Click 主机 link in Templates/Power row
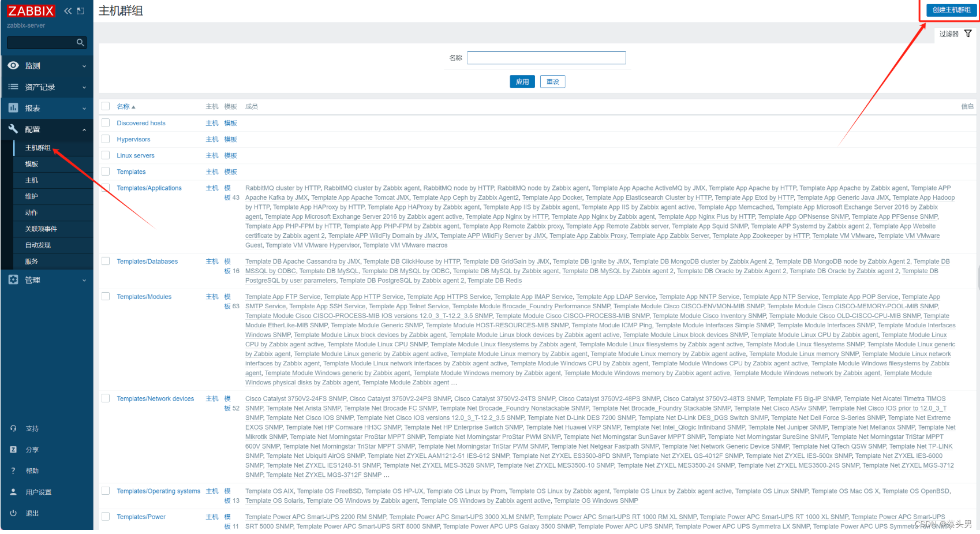The height and width of the screenshot is (534, 980). coord(212,517)
